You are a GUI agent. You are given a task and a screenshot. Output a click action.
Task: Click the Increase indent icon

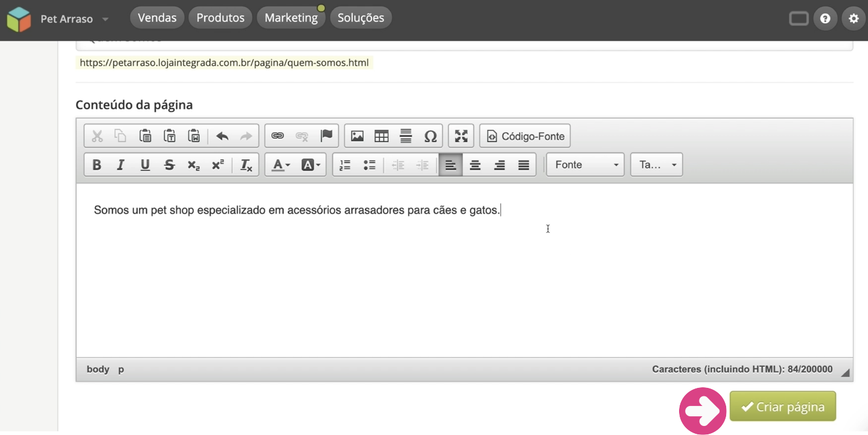point(423,164)
